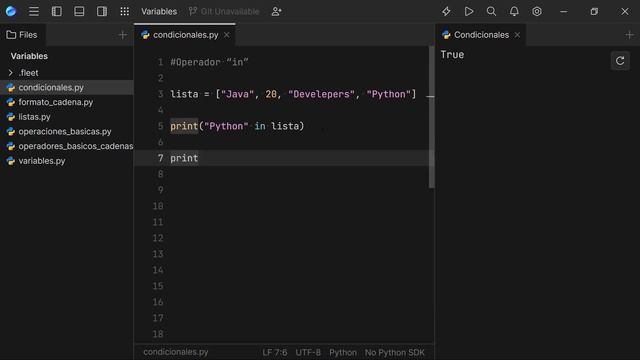
Task: Open the search magnifier icon
Action: click(491, 11)
